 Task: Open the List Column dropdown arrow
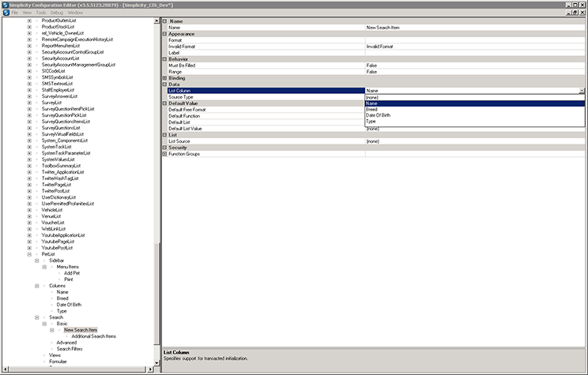(x=582, y=91)
